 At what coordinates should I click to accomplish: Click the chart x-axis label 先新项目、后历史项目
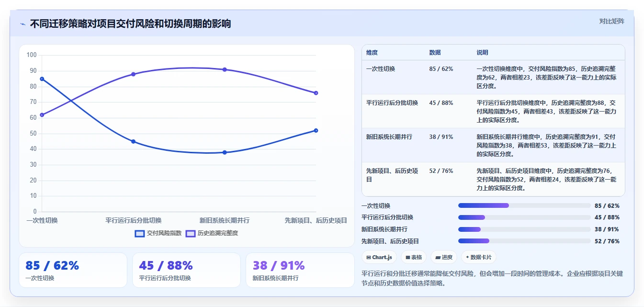tap(316, 220)
